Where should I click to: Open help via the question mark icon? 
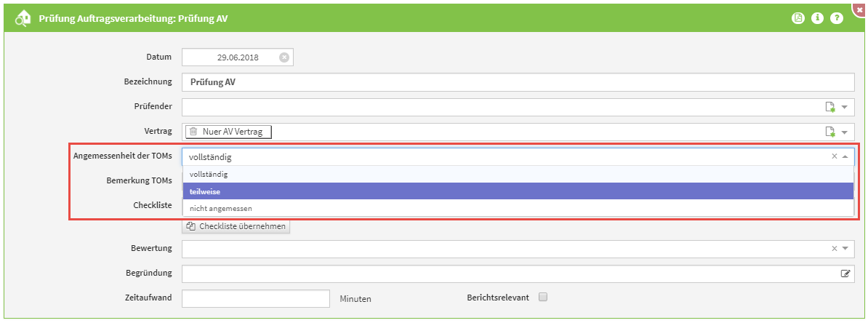pyautogui.click(x=837, y=18)
